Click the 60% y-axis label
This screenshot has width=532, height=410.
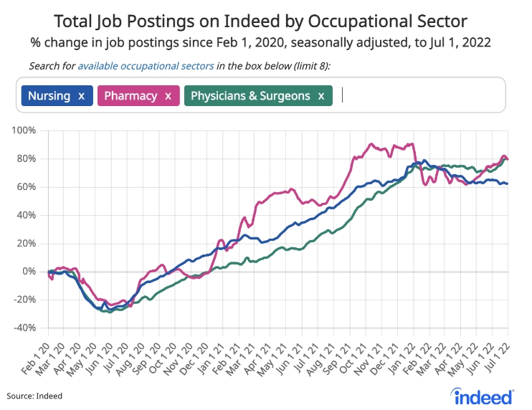pyautogui.click(x=26, y=187)
